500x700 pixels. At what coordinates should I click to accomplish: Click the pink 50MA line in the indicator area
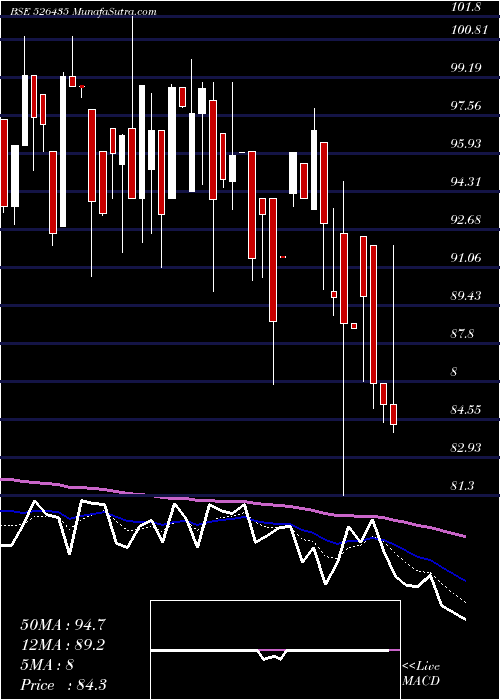click(x=232, y=501)
